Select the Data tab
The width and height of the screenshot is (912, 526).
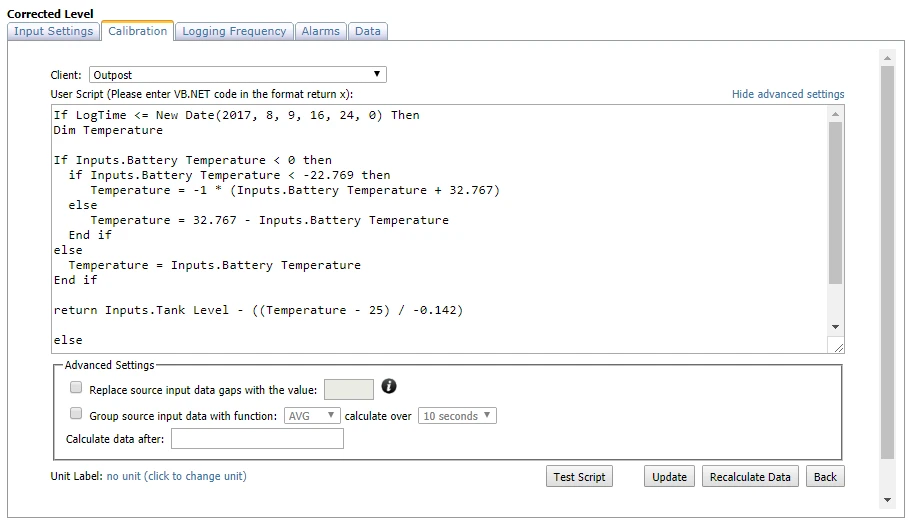tap(368, 31)
